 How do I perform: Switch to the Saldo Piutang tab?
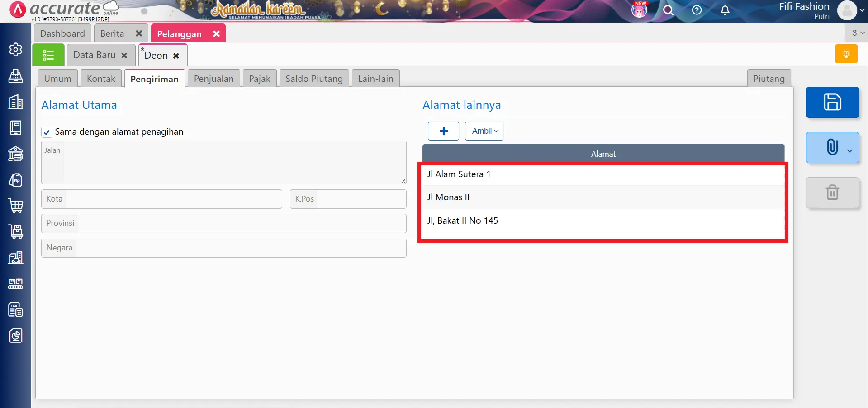coord(314,79)
